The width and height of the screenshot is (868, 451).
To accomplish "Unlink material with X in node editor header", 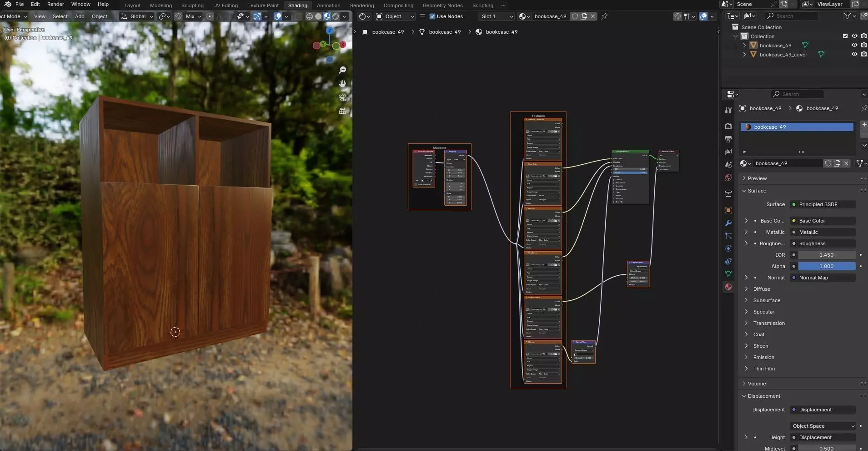I will coord(593,16).
